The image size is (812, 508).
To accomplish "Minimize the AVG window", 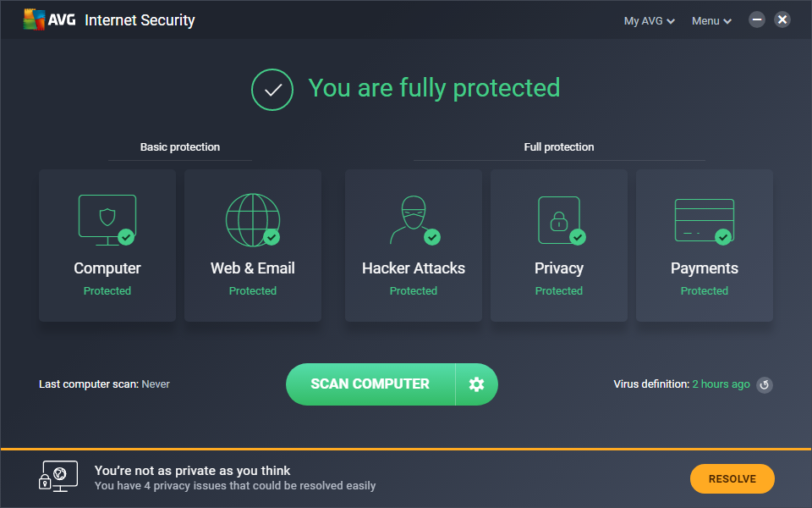I will tap(757, 19).
